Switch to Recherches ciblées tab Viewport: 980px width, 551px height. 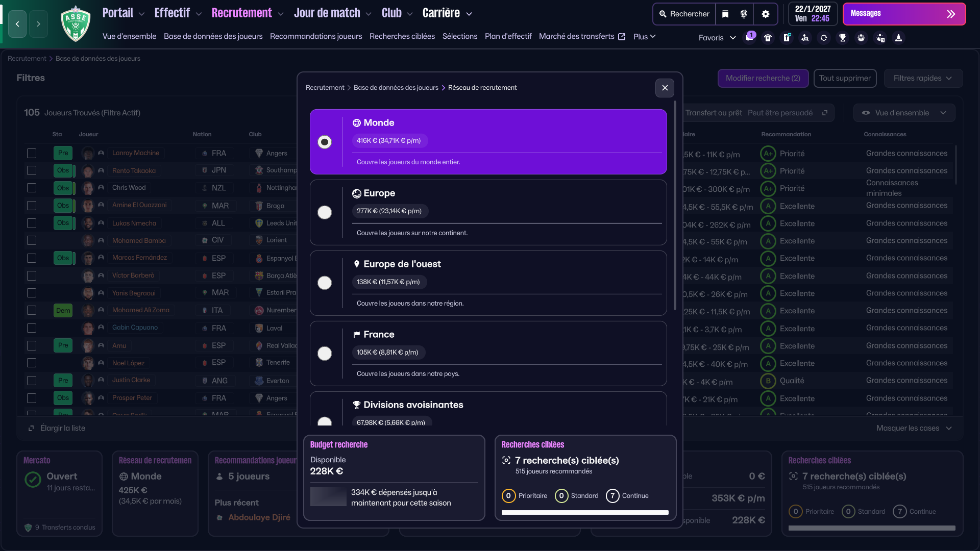[402, 36]
